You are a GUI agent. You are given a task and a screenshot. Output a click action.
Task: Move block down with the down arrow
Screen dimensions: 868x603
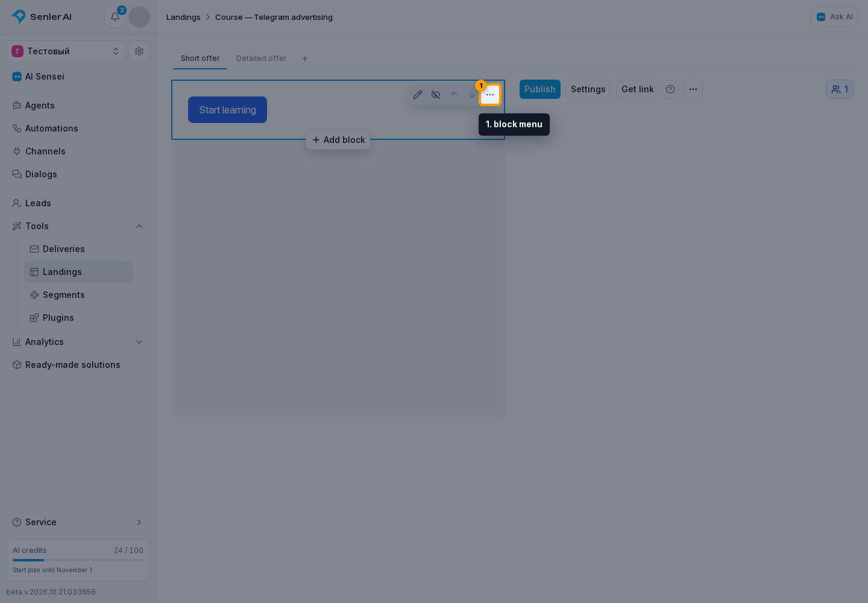click(472, 95)
